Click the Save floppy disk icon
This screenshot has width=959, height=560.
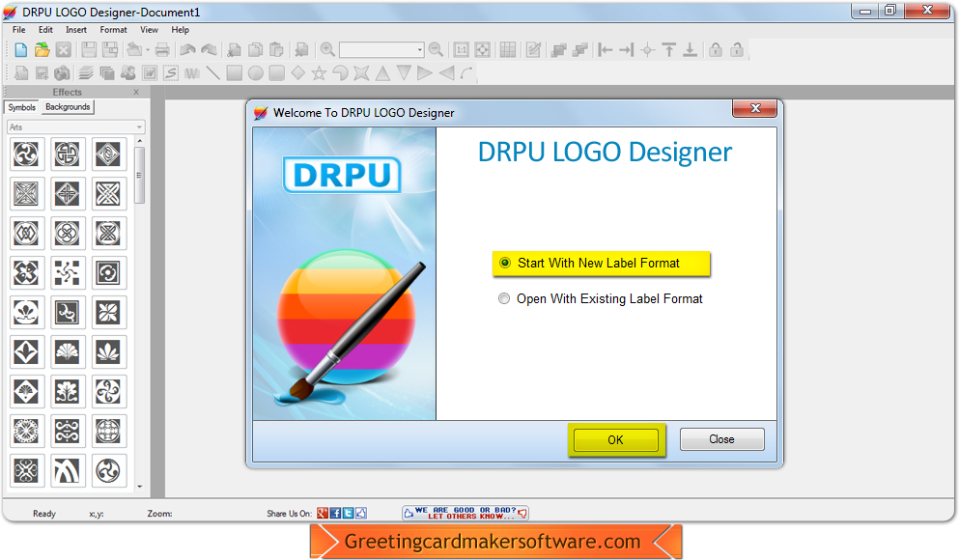89,50
